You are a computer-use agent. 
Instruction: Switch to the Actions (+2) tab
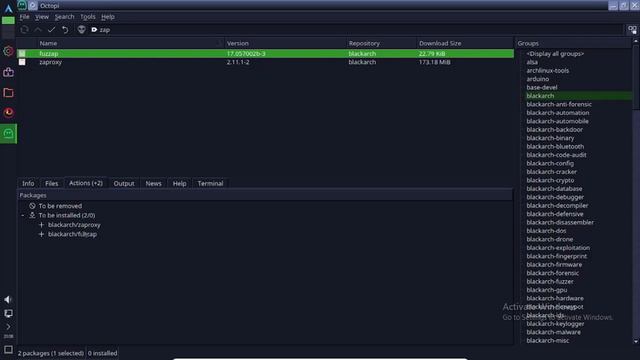point(86,183)
